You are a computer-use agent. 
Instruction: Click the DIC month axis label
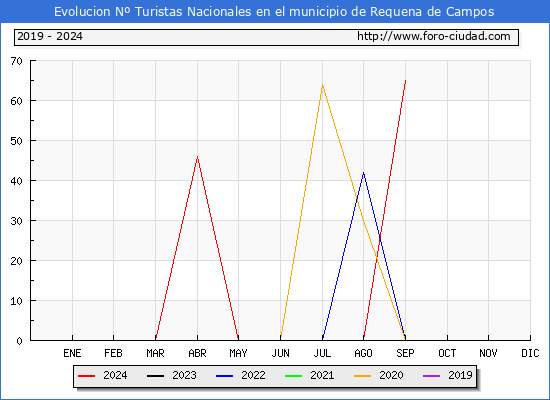[x=530, y=353]
